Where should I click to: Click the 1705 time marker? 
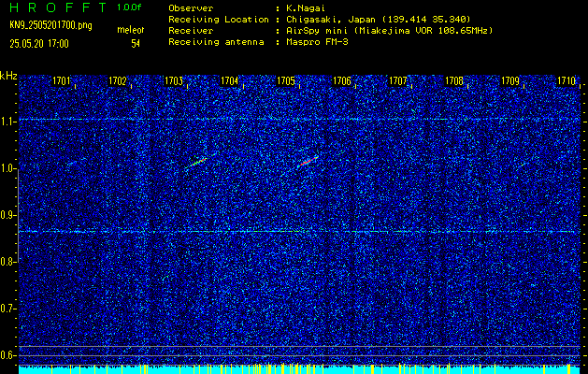(x=286, y=80)
